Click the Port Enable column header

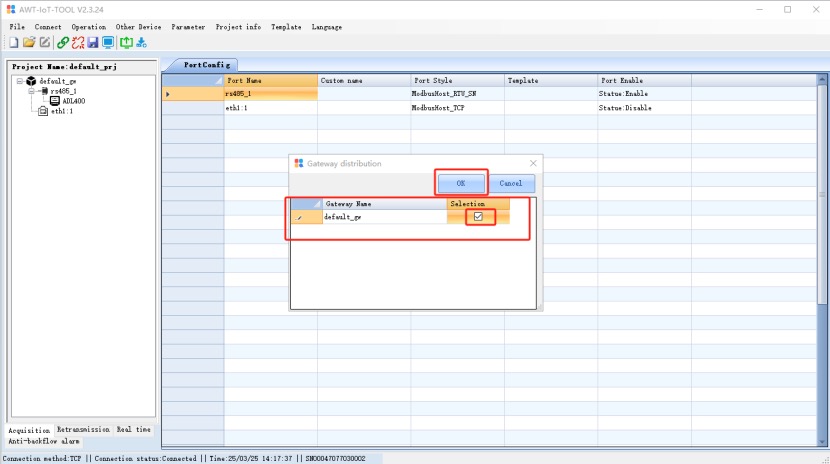(644, 80)
